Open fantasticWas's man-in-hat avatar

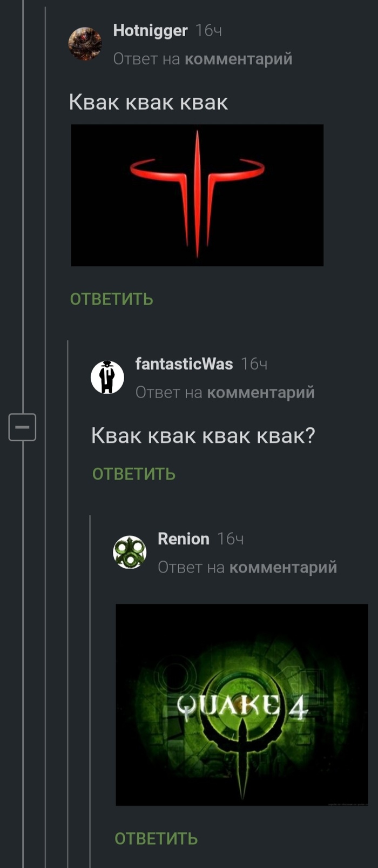pos(107,377)
